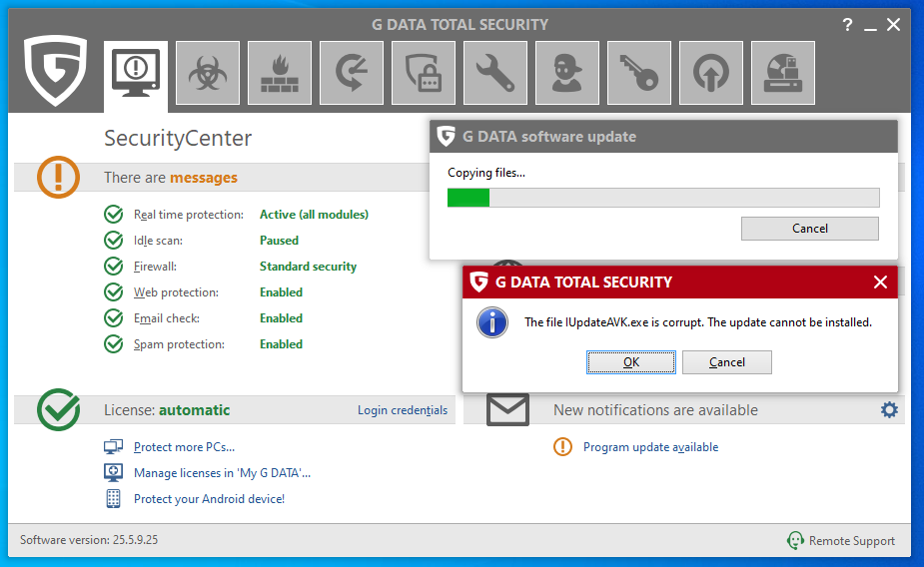Click the License automatic text
This screenshot has height=567, width=924.
167,410
